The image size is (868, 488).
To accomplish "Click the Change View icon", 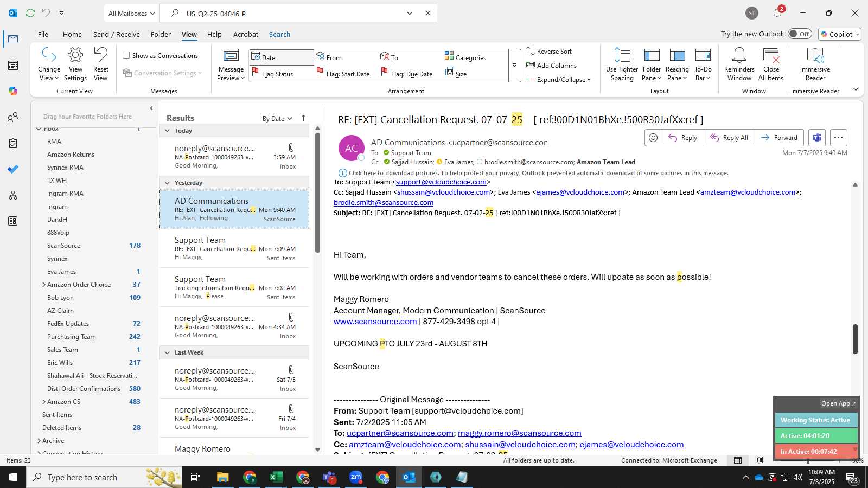I will pos(49,65).
